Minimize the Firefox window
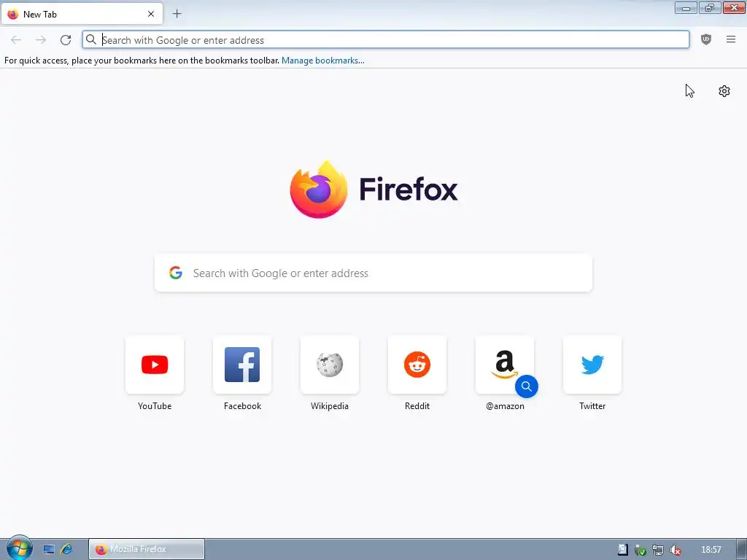 click(x=686, y=7)
